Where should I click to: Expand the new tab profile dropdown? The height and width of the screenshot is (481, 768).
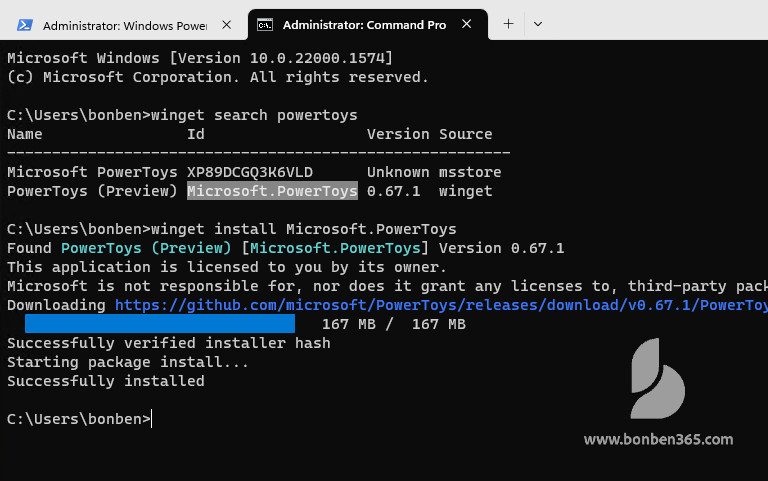(538, 24)
